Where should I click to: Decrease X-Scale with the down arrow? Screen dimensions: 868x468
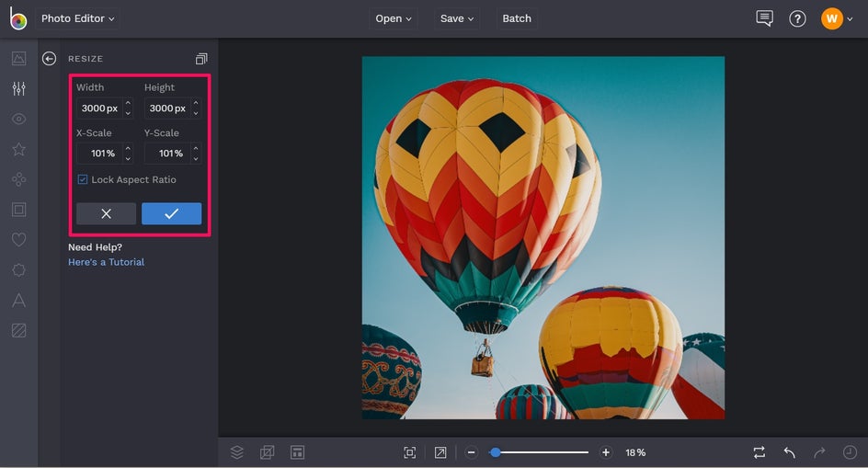pyautogui.click(x=128, y=158)
